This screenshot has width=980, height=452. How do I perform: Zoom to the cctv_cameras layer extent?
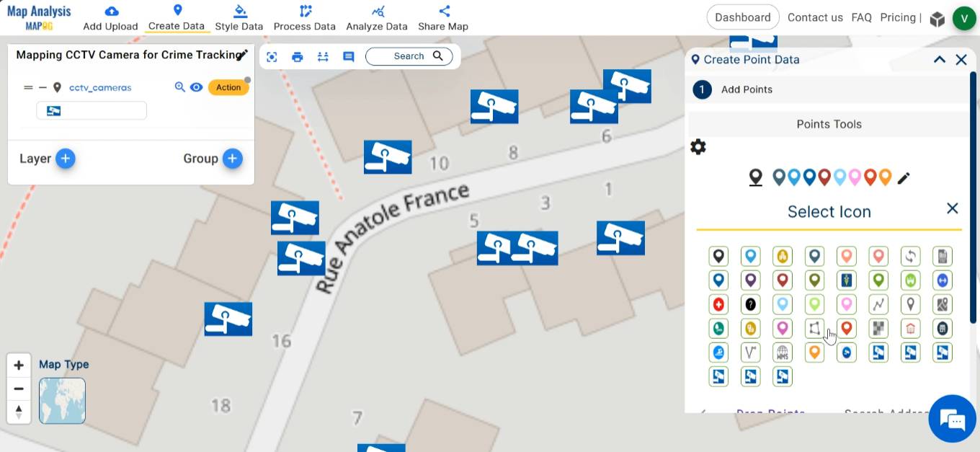click(180, 87)
